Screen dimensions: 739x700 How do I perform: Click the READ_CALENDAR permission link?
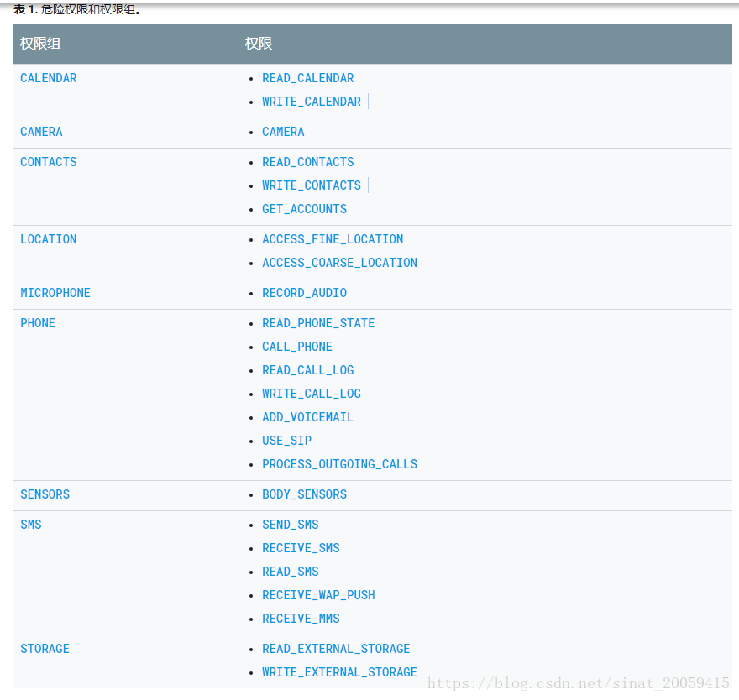(307, 78)
